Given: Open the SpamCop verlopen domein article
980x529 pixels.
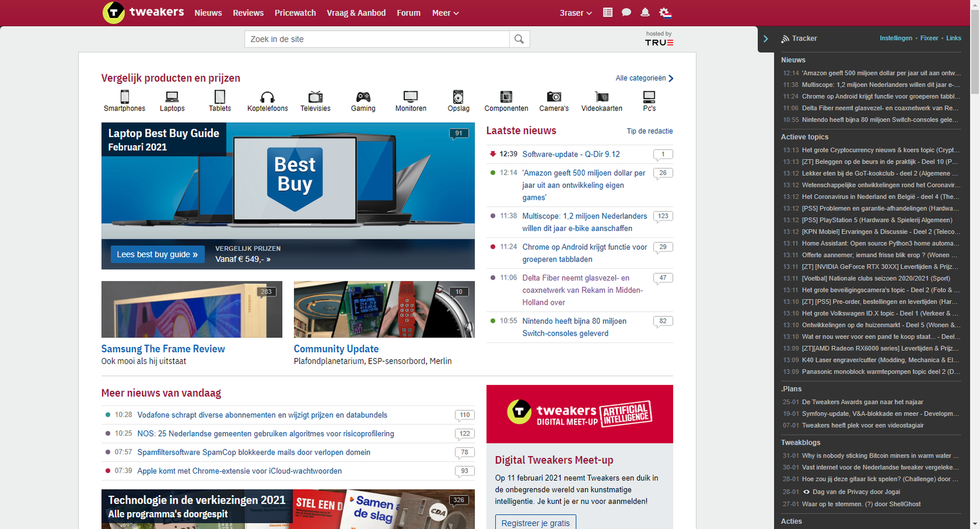Looking at the screenshot, I should [x=254, y=452].
